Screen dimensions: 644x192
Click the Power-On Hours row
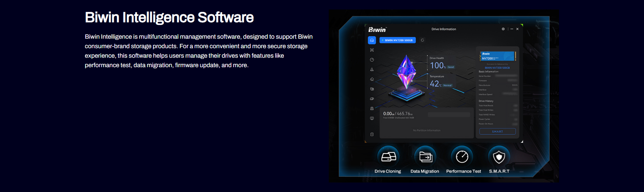[498, 124]
